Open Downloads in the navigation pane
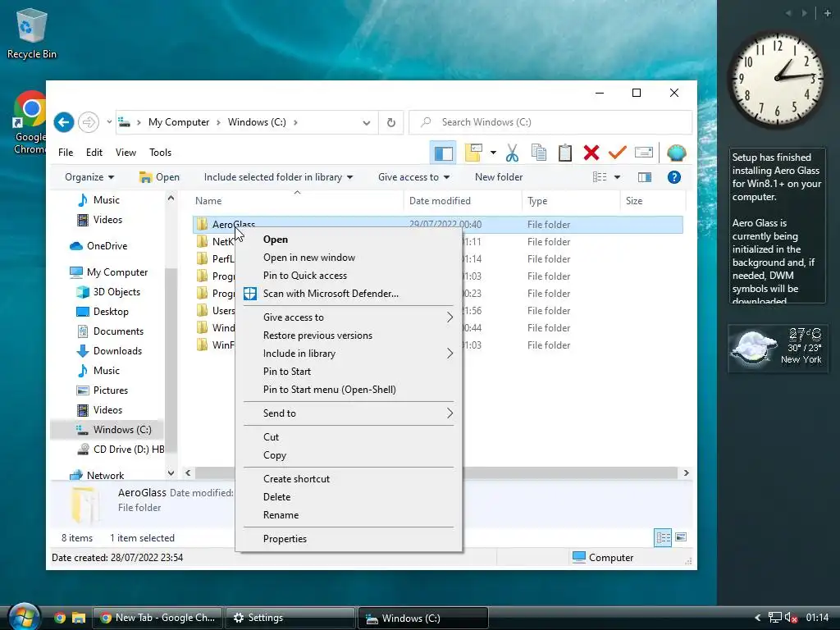 [x=117, y=351]
